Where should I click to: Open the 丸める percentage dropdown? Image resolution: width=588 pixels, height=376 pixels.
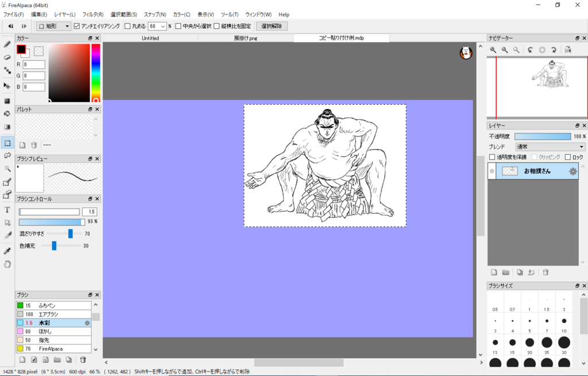(163, 26)
